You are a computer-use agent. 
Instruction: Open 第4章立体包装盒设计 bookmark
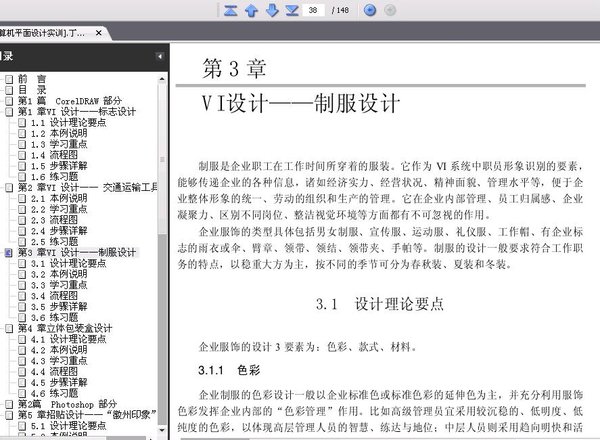pos(65,328)
